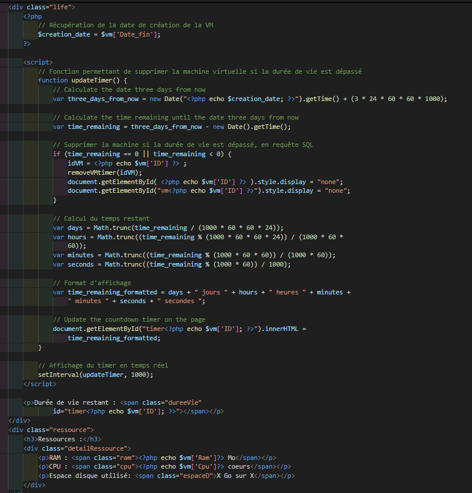This screenshot has width=472, height=493.
Task: Click the 'var days = Math.trunc' line
Action: click(168, 228)
